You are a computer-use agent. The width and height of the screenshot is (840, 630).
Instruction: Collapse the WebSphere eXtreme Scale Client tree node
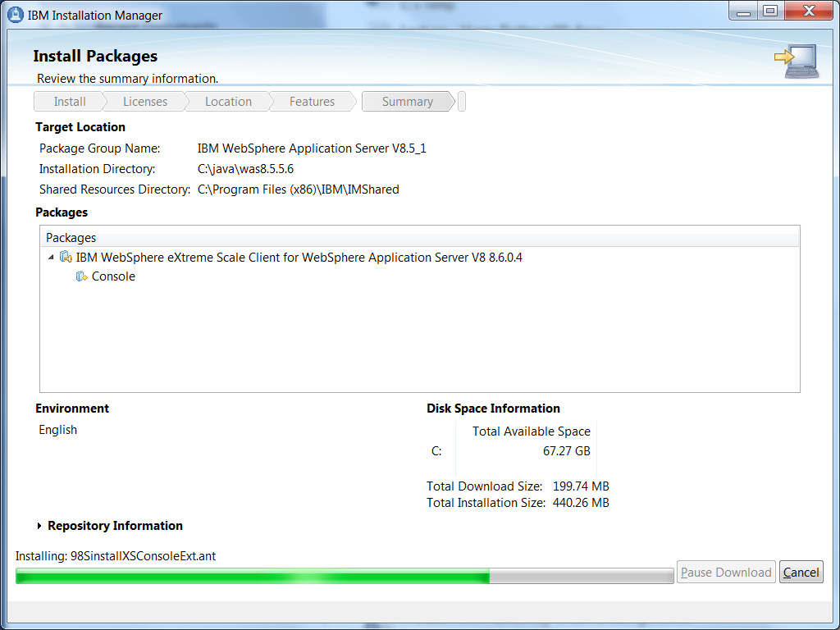click(x=52, y=258)
